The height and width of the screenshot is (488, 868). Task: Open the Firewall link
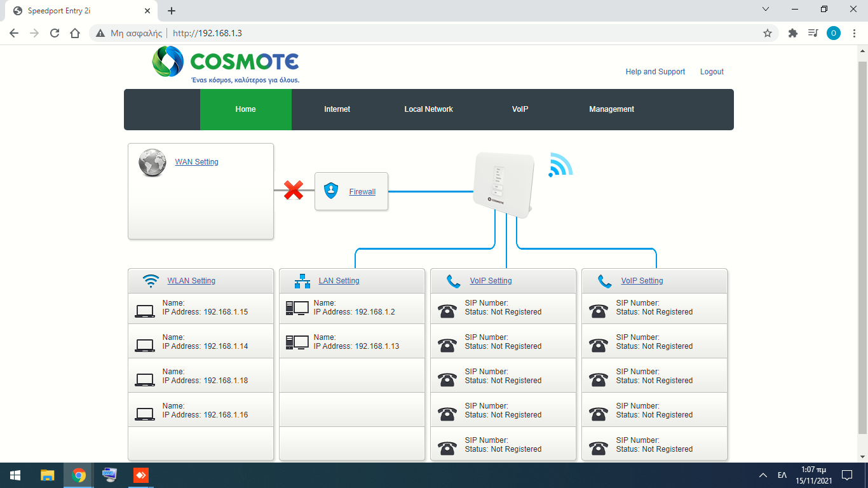(x=362, y=192)
